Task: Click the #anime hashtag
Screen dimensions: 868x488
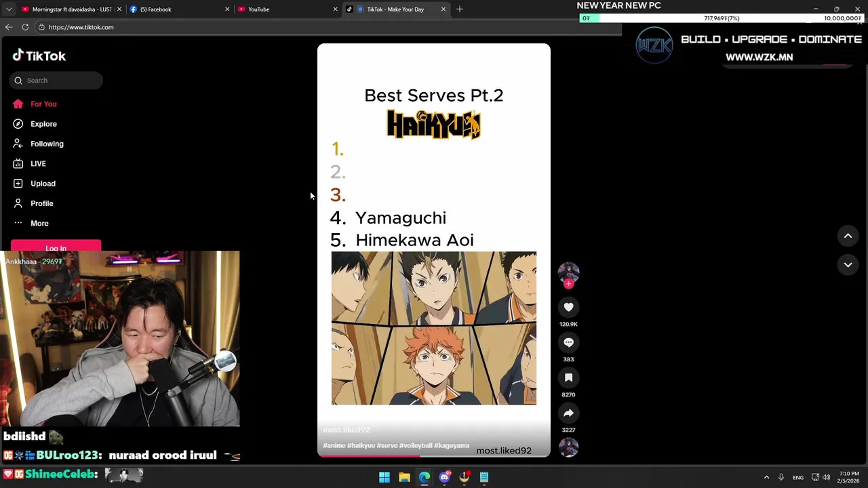Action: tap(334, 446)
